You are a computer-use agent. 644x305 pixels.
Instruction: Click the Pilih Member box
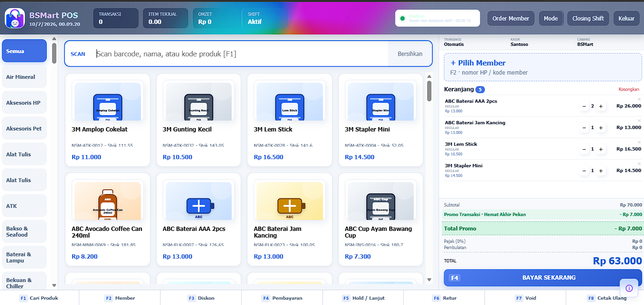pyautogui.click(x=543, y=67)
